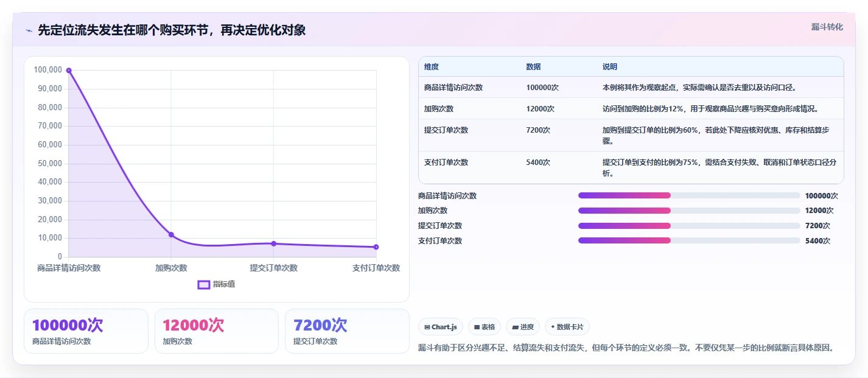Click the 7200次 value in the table
Screen dimensions: 868x378
pyautogui.click(x=538, y=130)
